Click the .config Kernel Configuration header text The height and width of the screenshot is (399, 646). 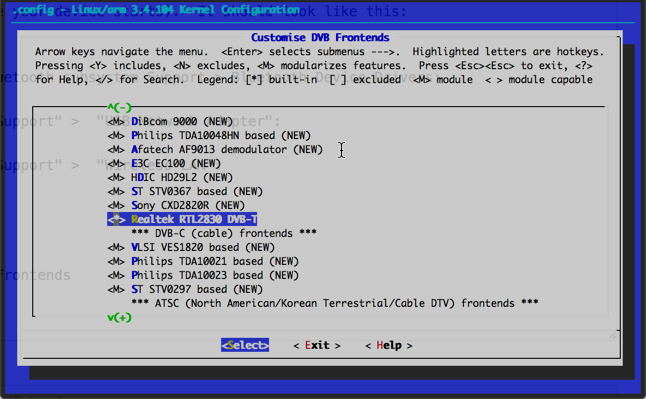[x=157, y=10]
